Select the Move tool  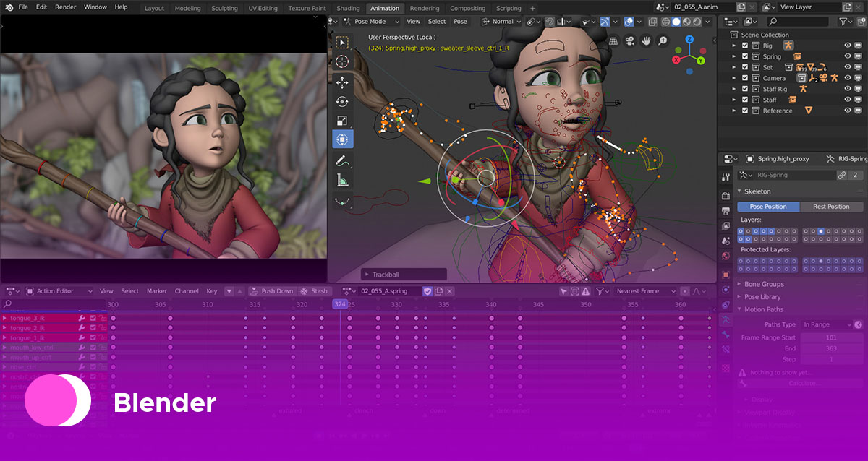[343, 82]
